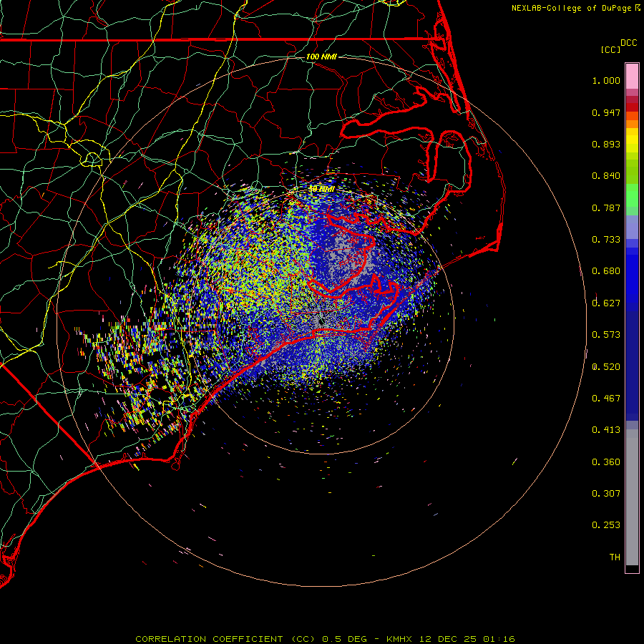This screenshot has height=644, width=644.
Task: Click the 50 NMI range ring label
Action: pos(321,189)
